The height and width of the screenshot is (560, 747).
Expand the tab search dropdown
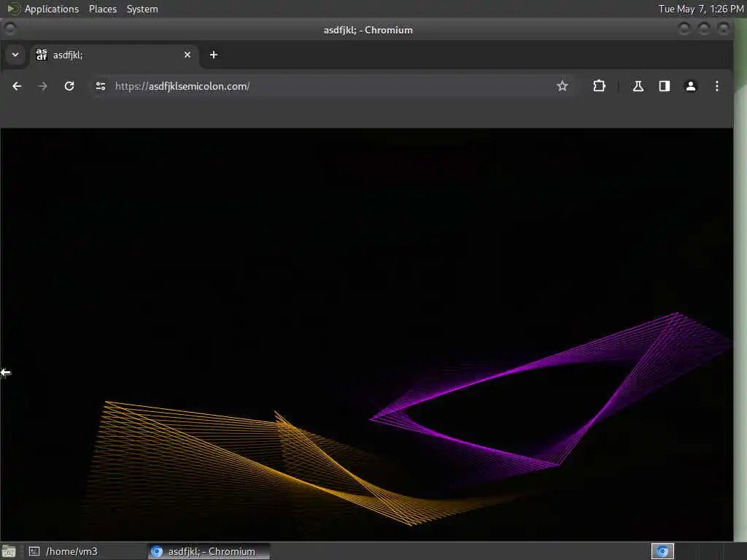coord(15,55)
